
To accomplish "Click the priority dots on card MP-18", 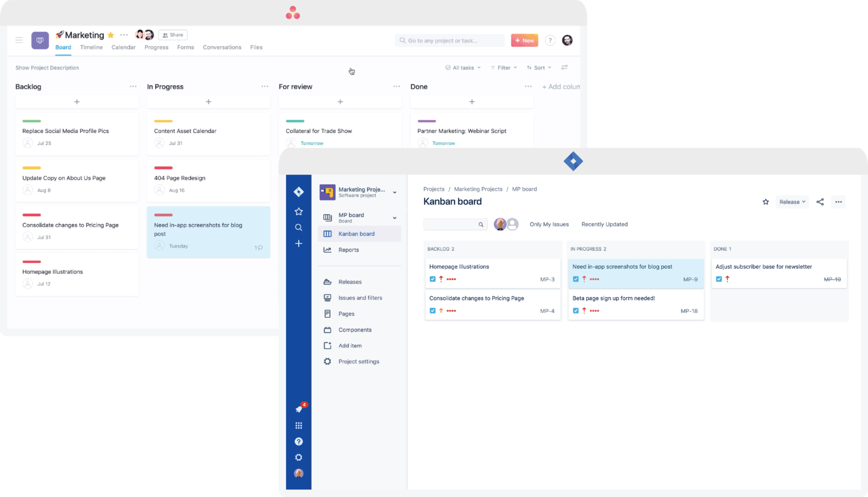I will (593, 311).
